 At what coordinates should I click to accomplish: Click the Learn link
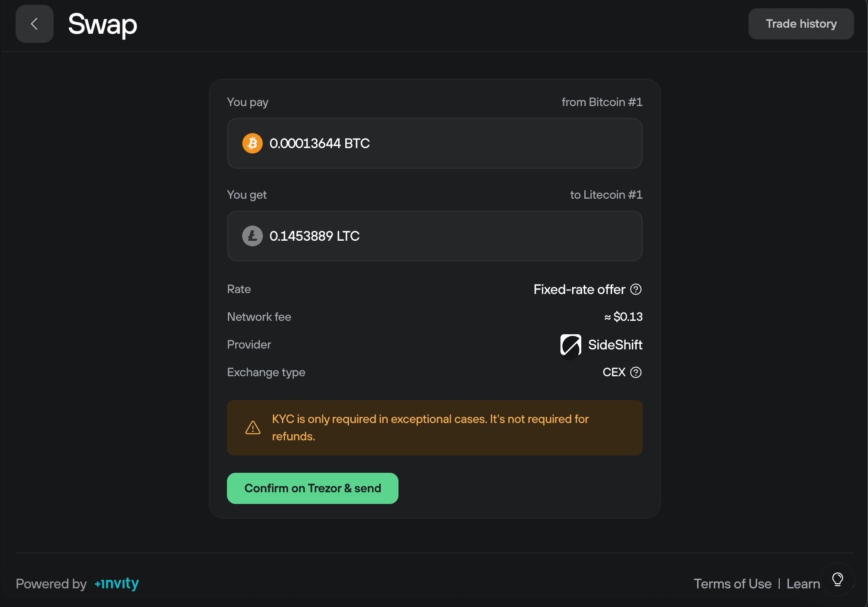pos(803,584)
